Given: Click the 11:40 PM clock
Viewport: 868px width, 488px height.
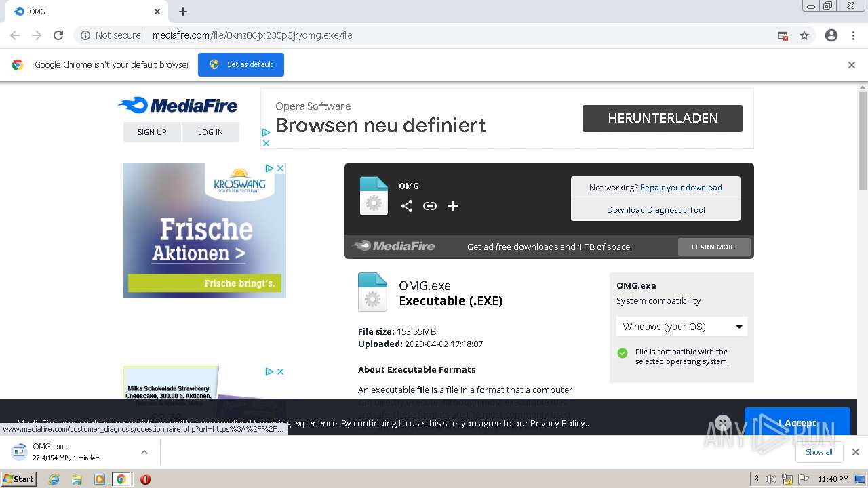Looking at the screenshot, I should coord(833,479).
